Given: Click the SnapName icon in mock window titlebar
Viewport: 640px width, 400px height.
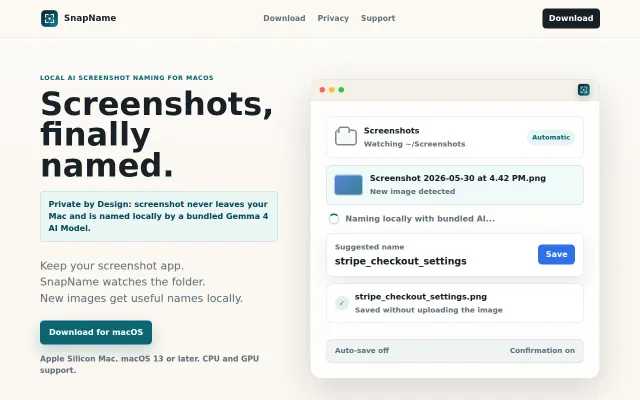Looking at the screenshot, I should point(584,90).
